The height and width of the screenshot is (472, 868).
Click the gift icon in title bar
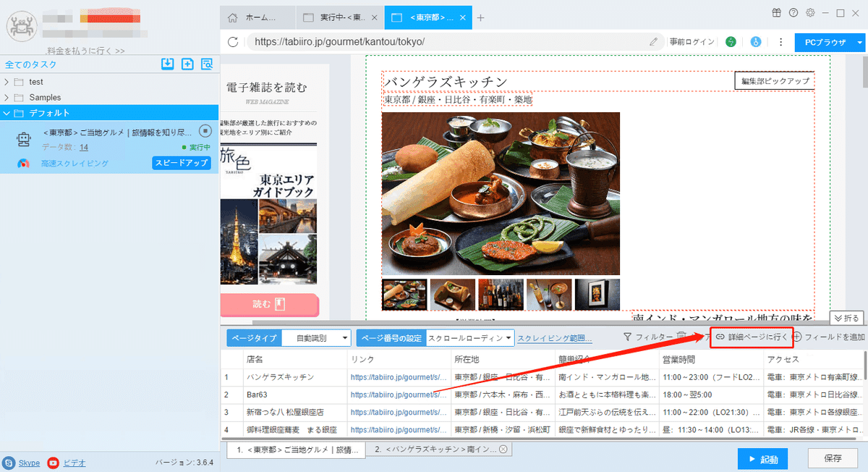click(776, 13)
